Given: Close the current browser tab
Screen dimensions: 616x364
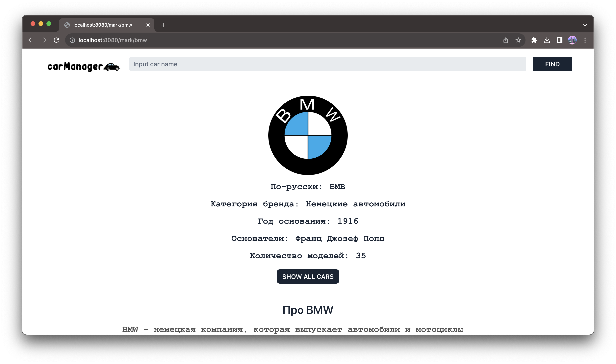Looking at the screenshot, I should 148,25.
